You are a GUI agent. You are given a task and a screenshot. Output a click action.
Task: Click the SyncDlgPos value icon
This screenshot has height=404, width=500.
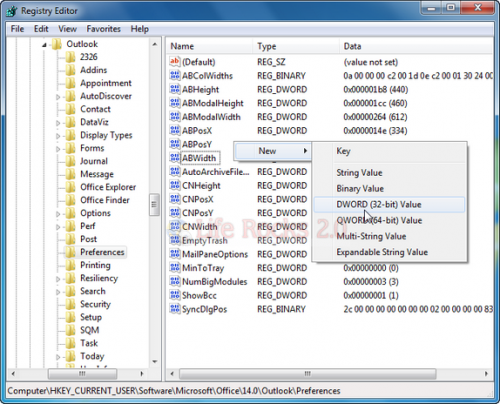click(175, 309)
